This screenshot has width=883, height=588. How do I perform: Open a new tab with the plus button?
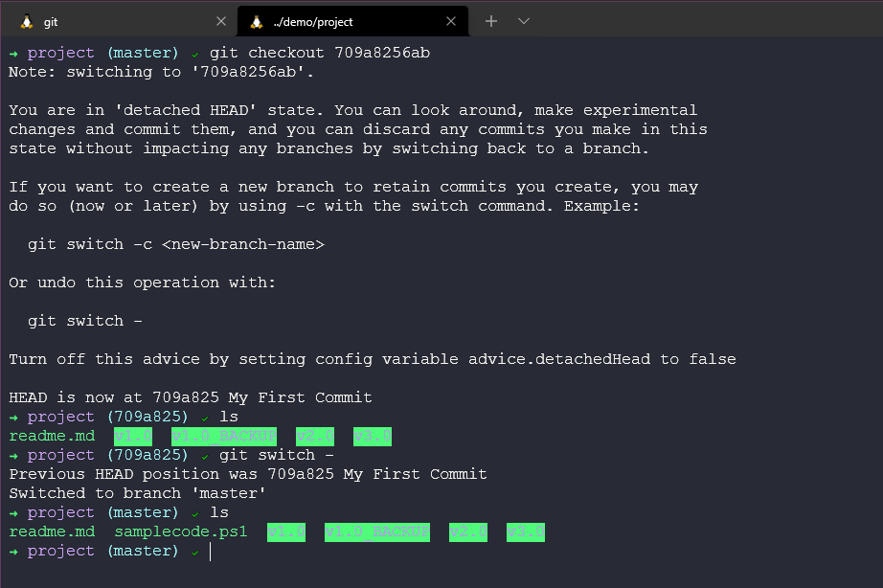pos(491,21)
